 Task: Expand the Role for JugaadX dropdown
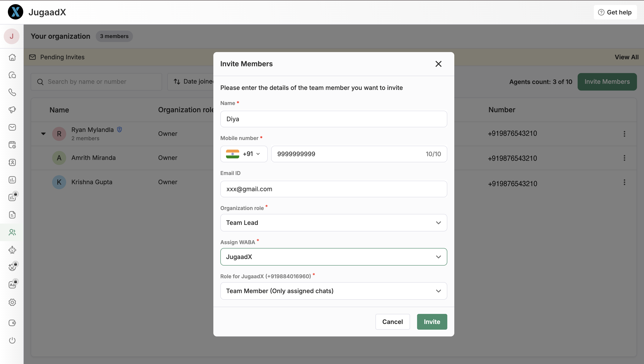[x=333, y=291]
